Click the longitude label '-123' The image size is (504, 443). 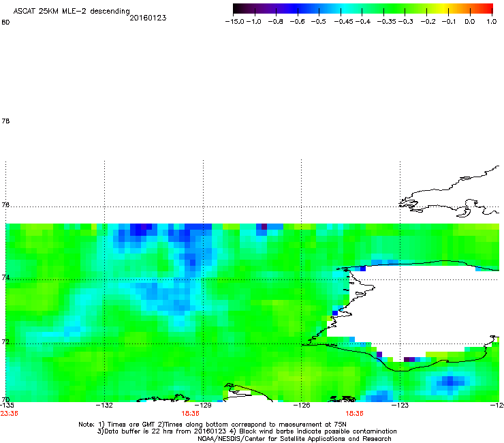click(400, 405)
